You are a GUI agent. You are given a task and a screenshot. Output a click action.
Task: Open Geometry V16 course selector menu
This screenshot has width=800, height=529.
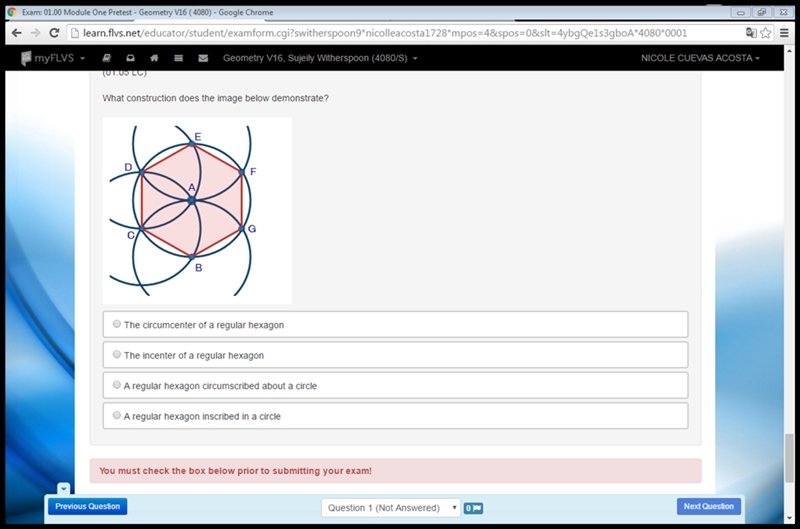[320, 58]
